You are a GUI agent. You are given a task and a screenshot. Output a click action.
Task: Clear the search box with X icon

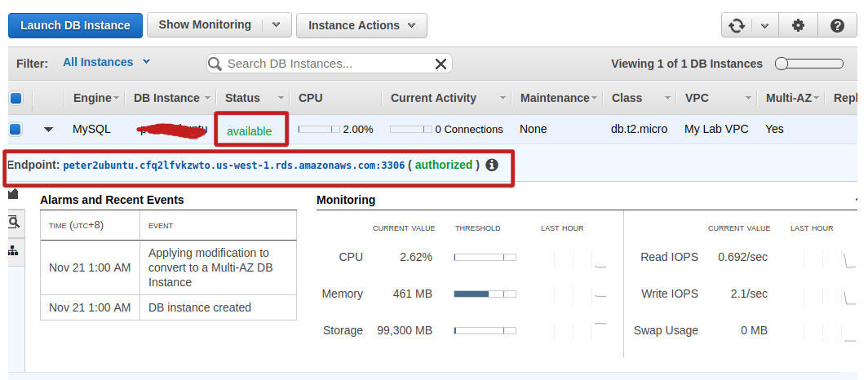(x=441, y=64)
